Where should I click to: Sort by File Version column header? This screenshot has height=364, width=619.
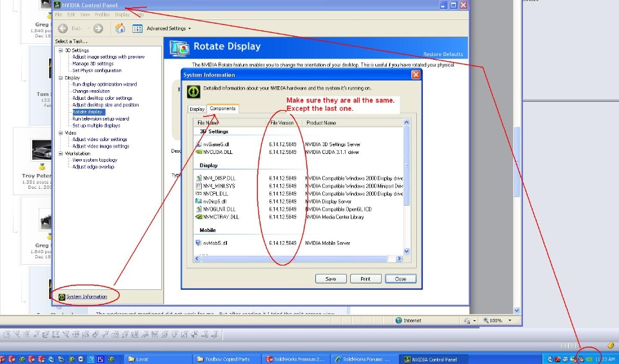pos(282,122)
